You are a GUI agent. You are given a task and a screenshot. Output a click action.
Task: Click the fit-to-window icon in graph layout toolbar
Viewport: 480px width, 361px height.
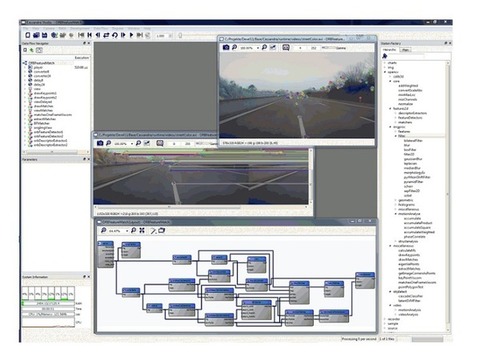click(x=142, y=230)
